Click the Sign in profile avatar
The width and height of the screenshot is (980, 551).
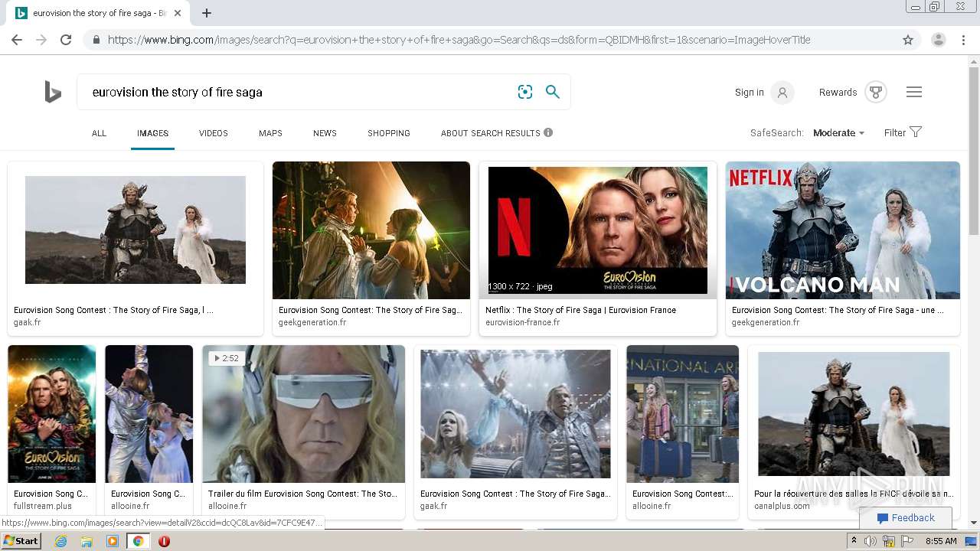pos(782,93)
